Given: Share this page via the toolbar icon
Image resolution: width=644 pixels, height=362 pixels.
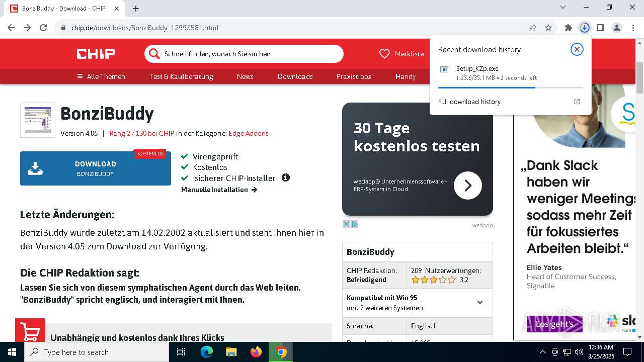Looking at the screenshot, I should pos(532,28).
